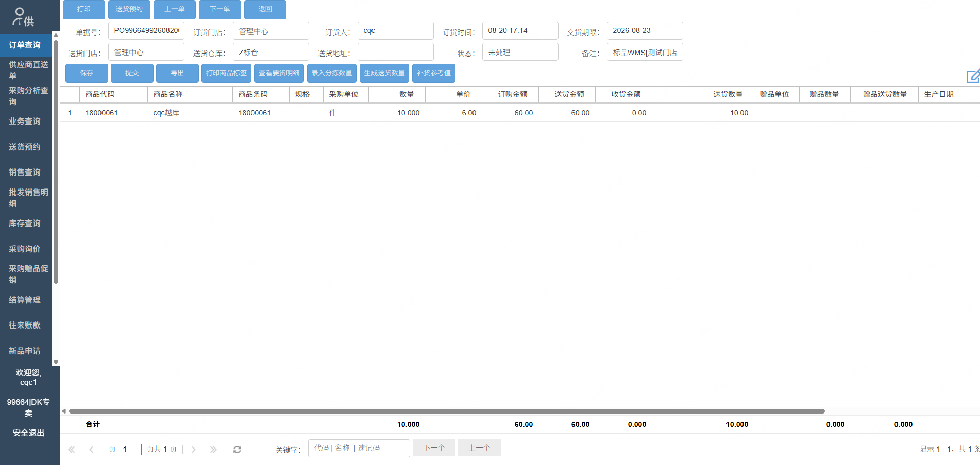Image resolution: width=980 pixels, height=465 pixels.
Task: Open 结算管理 in the sidebar
Action: 26,300
